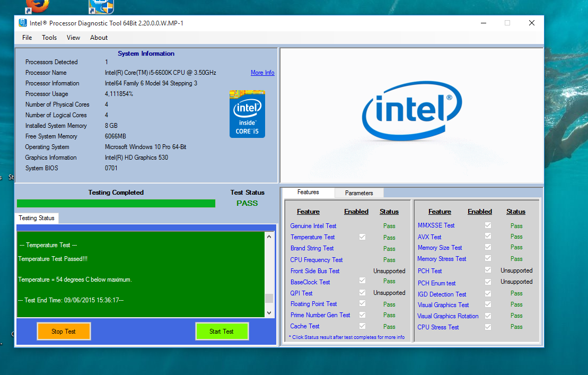588x375 pixels.
Task: Click the green testing progress bar
Action: [116, 203]
